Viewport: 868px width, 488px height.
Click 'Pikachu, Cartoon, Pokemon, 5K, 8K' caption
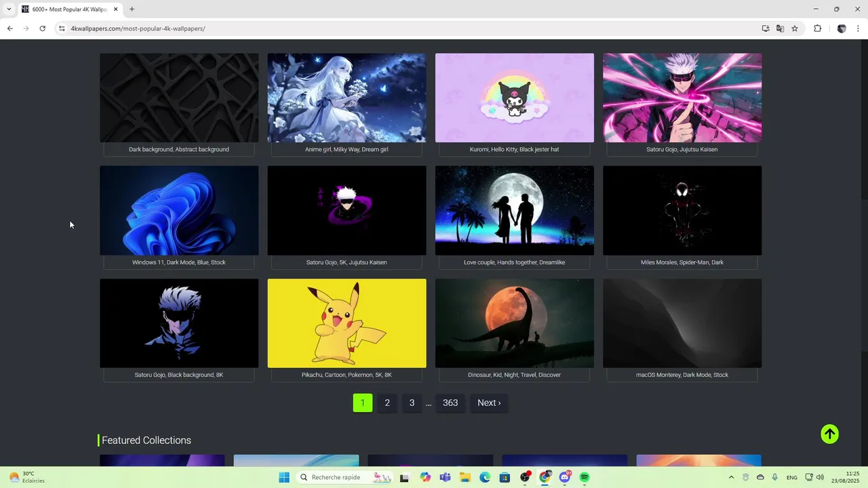click(347, 375)
